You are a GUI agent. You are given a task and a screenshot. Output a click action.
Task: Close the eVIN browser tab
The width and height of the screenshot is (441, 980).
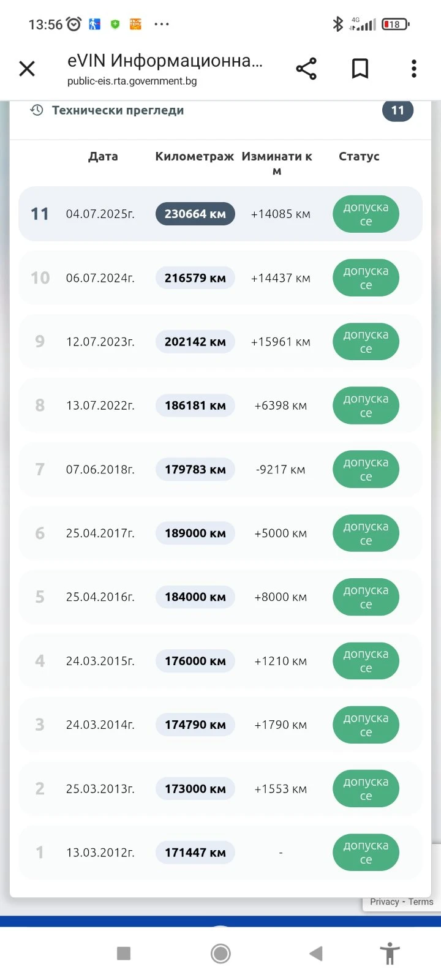click(27, 69)
